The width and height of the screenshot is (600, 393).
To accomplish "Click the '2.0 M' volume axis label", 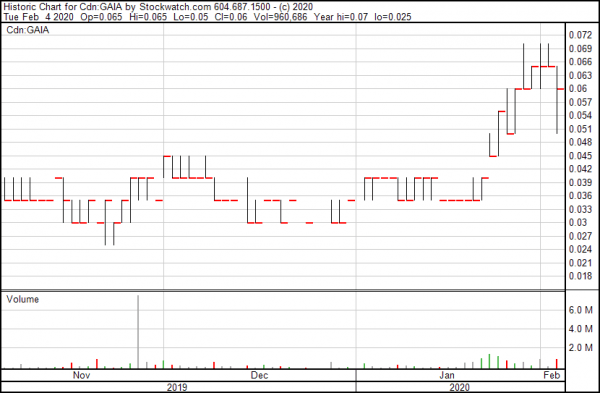I will [x=580, y=347].
